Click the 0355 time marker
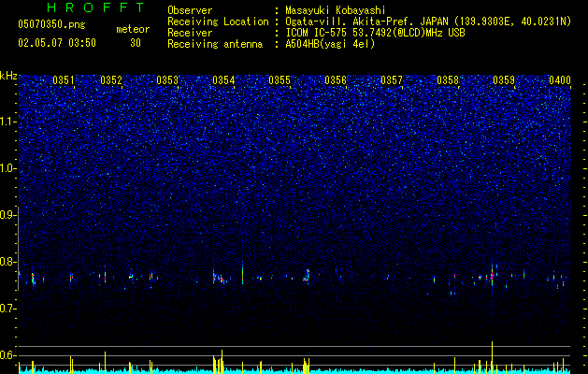Image resolution: width=588 pixels, height=374 pixels. [280, 80]
